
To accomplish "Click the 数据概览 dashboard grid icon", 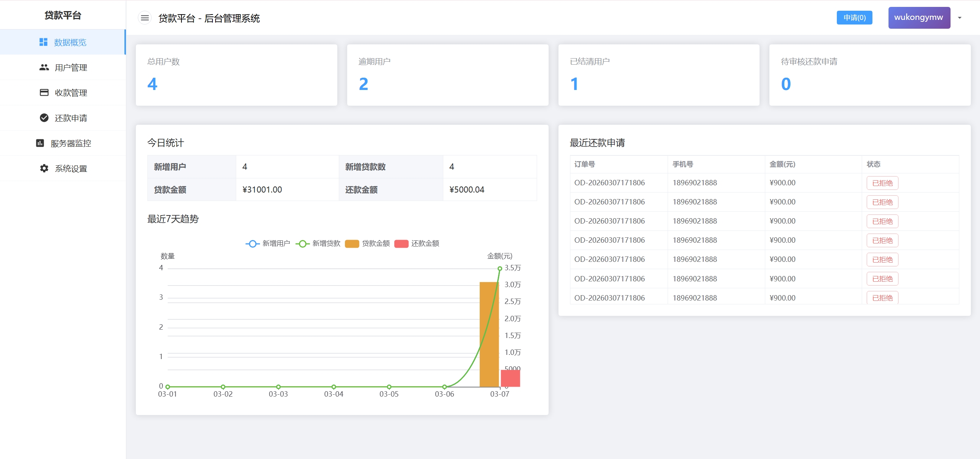I will 43,42.
